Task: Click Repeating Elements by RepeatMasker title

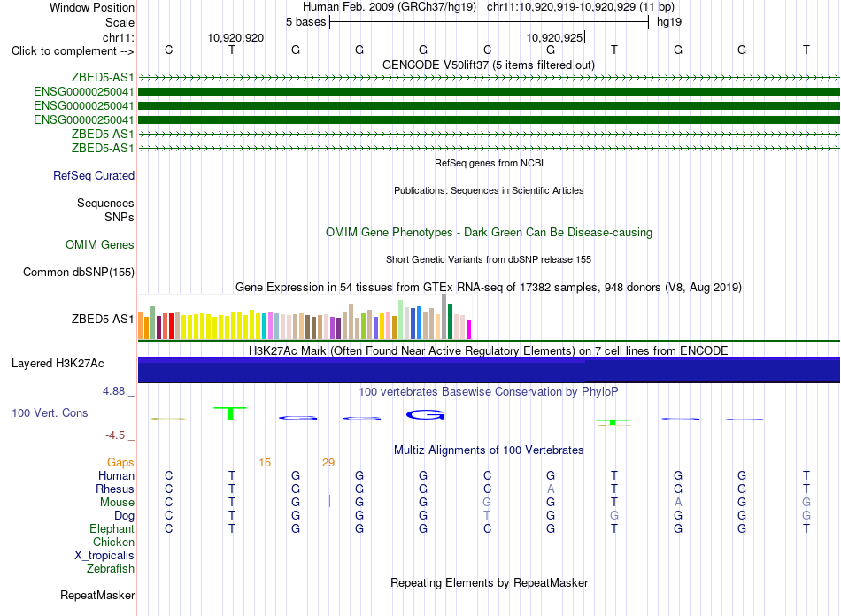Action: pyautogui.click(x=489, y=582)
